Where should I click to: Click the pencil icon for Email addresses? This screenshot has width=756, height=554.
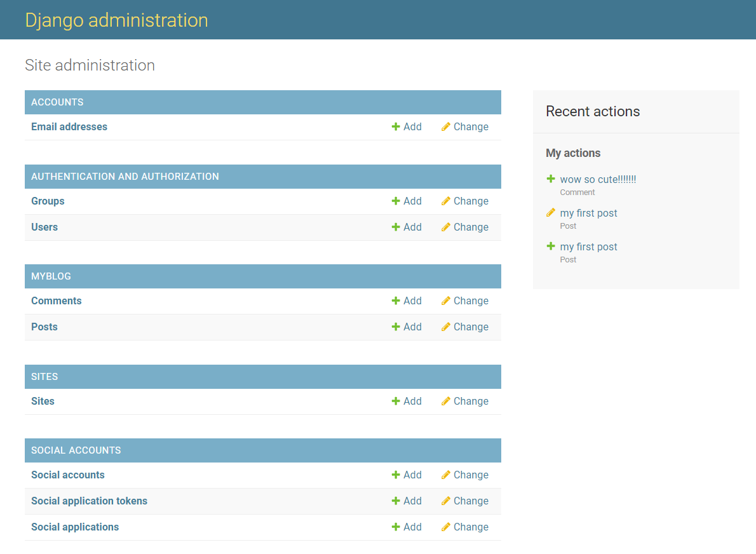446,127
